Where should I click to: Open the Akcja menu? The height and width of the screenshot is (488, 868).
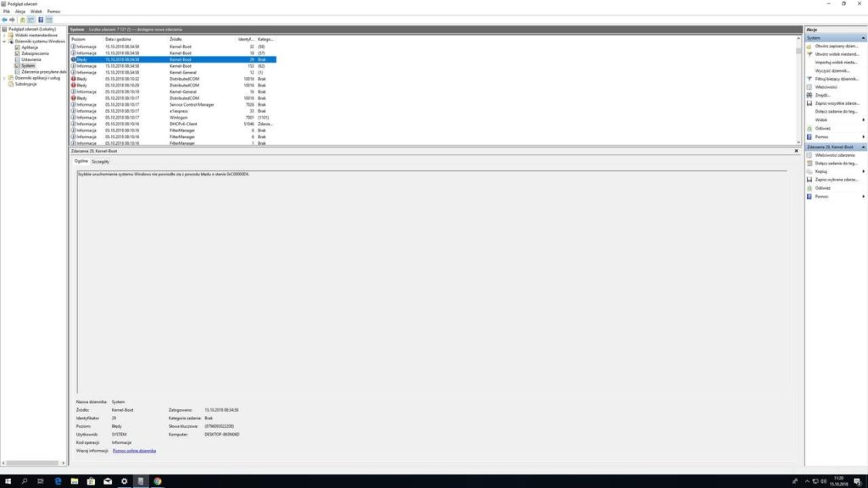[20, 11]
